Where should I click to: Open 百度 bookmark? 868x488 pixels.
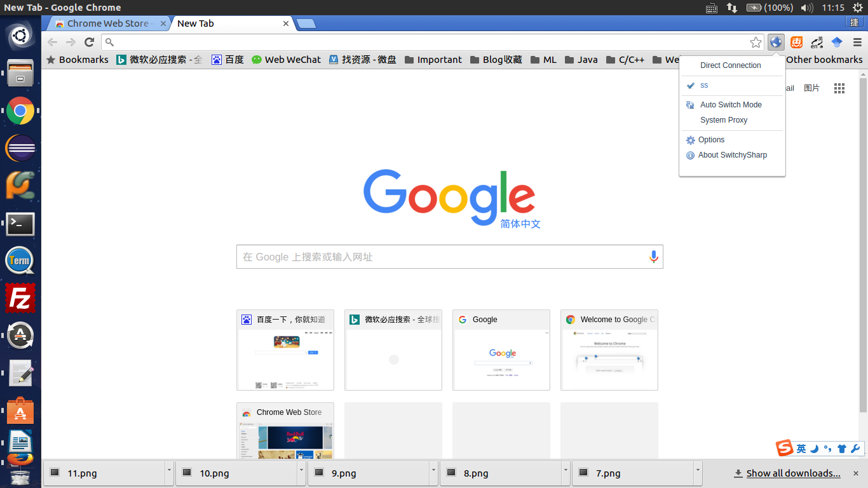(227, 60)
